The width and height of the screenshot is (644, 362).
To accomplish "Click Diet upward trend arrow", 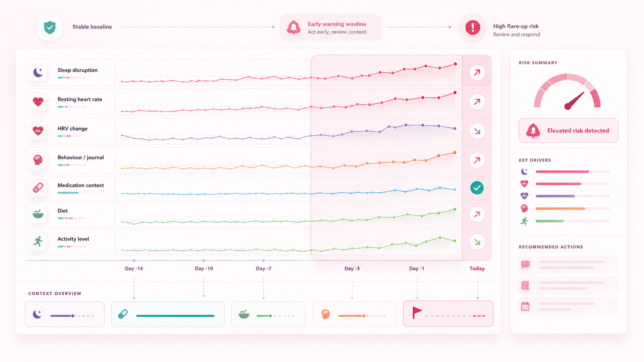I will click(x=477, y=214).
